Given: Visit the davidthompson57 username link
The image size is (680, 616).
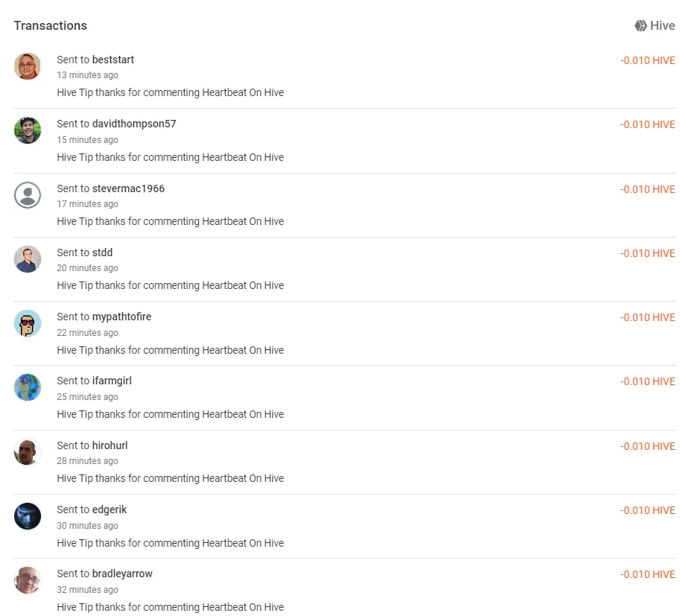Looking at the screenshot, I should (134, 124).
